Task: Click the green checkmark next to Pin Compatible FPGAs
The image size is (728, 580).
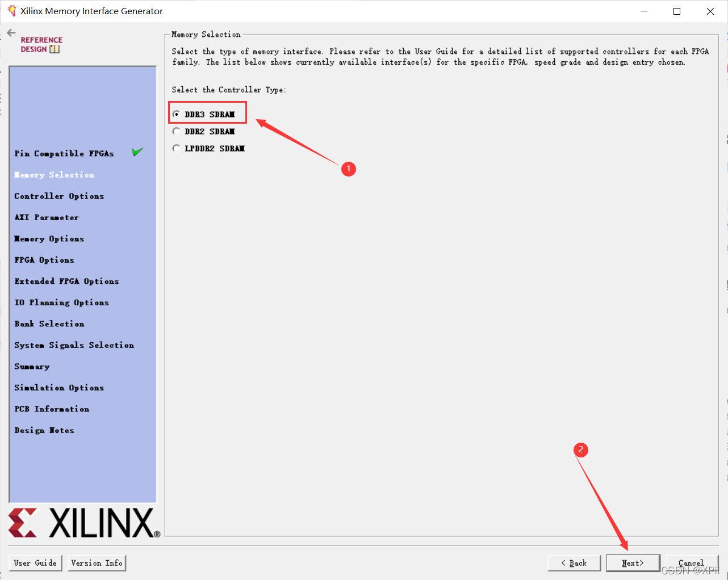Action: (x=137, y=152)
